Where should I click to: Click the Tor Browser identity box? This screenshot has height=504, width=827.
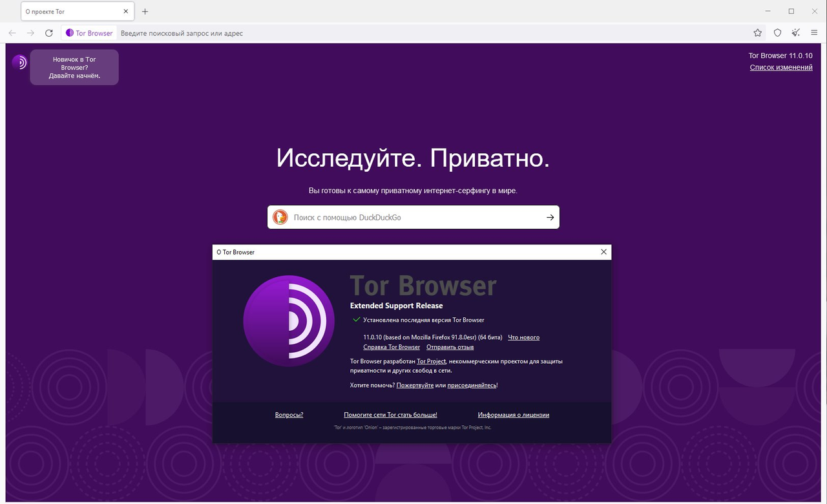click(x=90, y=33)
